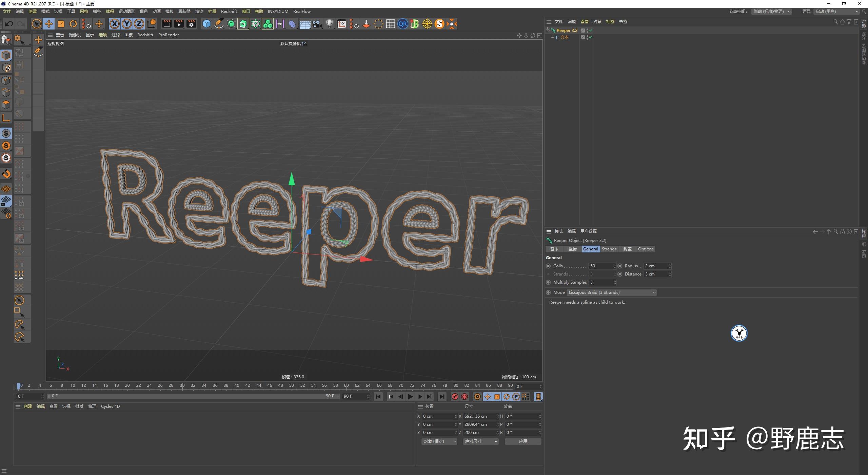Image resolution: width=868 pixels, height=475 pixels.
Task: Select the 文本 child object
Action: tap(564, 37)
